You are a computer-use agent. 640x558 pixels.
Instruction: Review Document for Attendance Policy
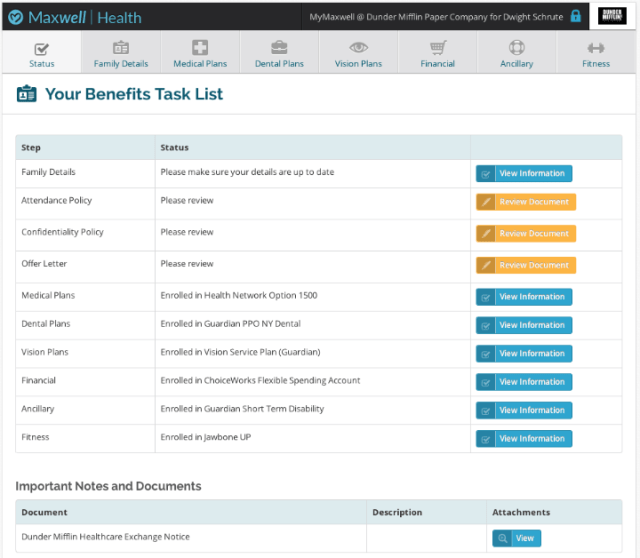526,202
